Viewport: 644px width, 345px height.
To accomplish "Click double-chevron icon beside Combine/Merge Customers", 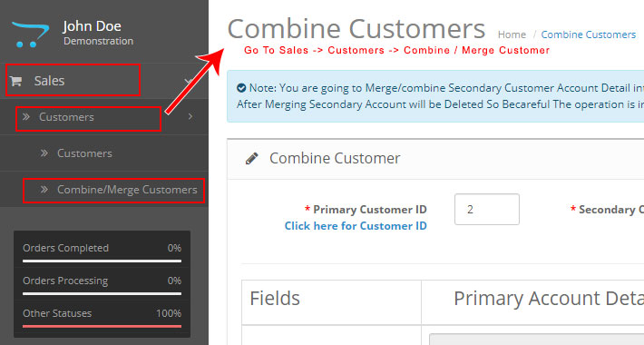I will point(44,189).
